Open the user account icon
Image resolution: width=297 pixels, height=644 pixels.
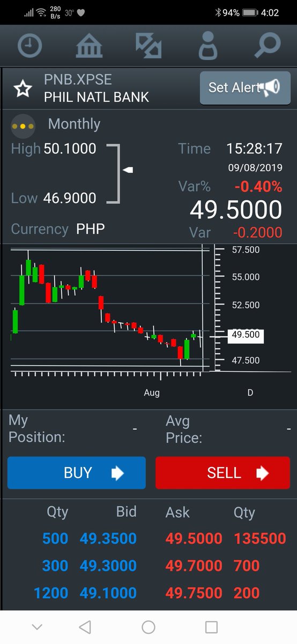coord(207,46)
